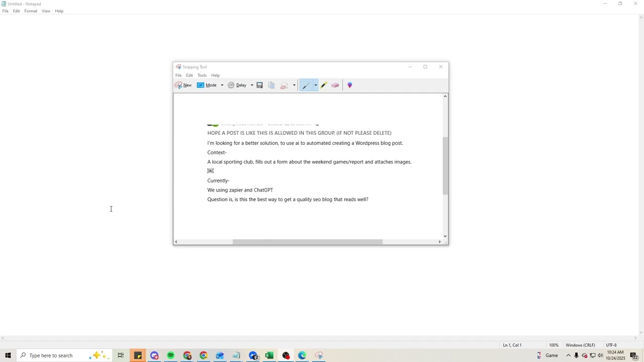Viewport: 644px width, 362px height.
Task: Expand the Send Snip dropdown arrow
Action: pos(294,85)
